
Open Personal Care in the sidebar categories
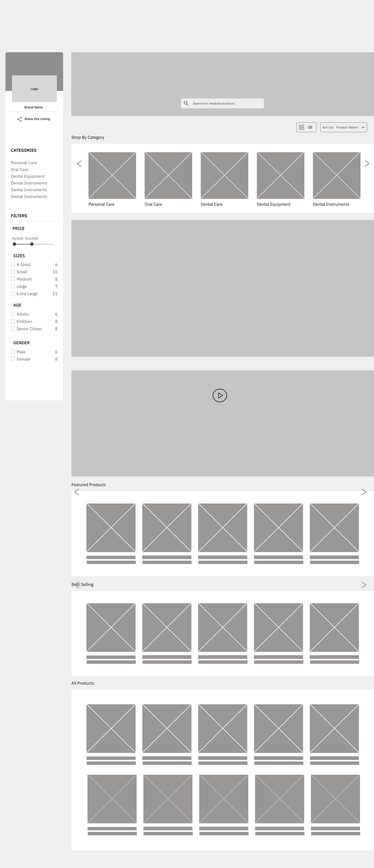point(24,163)
